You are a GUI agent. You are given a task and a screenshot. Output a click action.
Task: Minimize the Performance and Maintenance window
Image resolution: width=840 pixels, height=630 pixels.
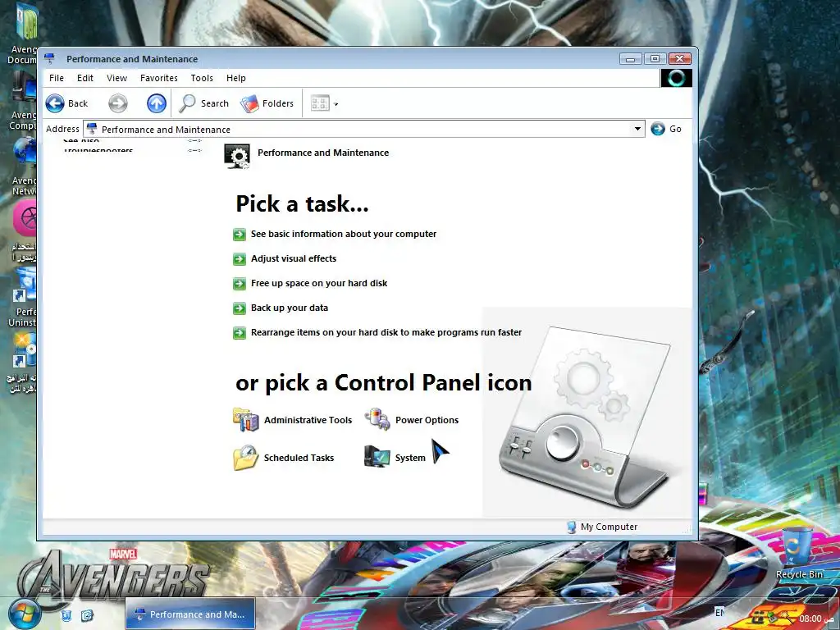(630, 58)
